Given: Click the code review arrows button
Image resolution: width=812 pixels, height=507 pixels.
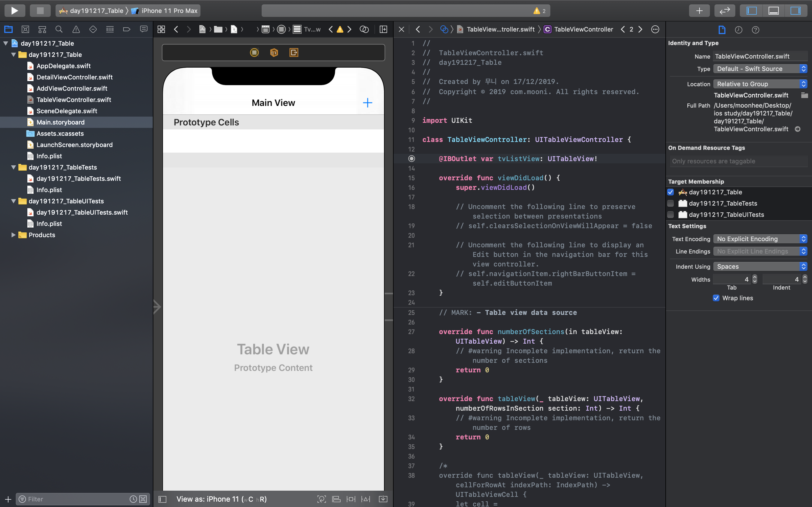Looking at the screenshot, I should pyautogui.click(x=724, y=11).
